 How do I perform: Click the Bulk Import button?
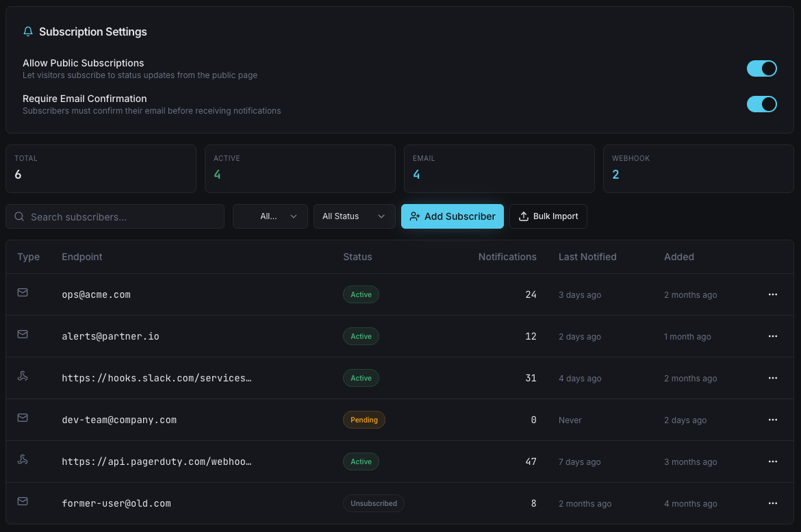pos(548,216)
